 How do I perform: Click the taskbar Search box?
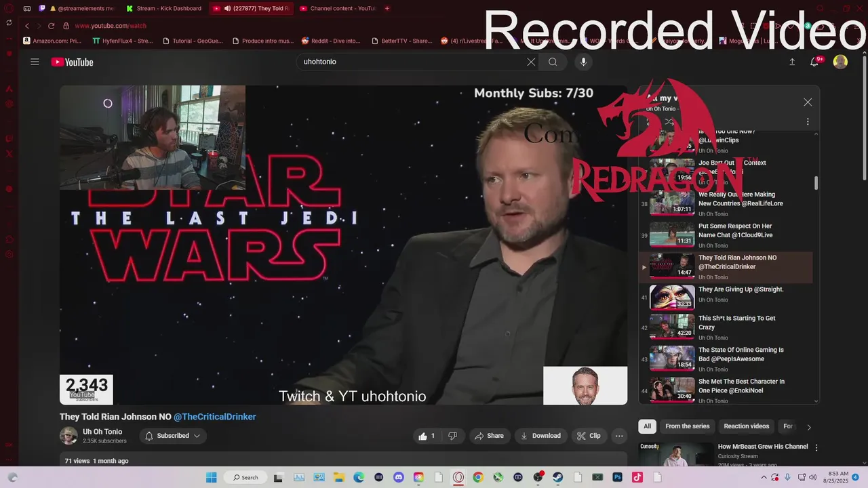[x=245, y=477]
